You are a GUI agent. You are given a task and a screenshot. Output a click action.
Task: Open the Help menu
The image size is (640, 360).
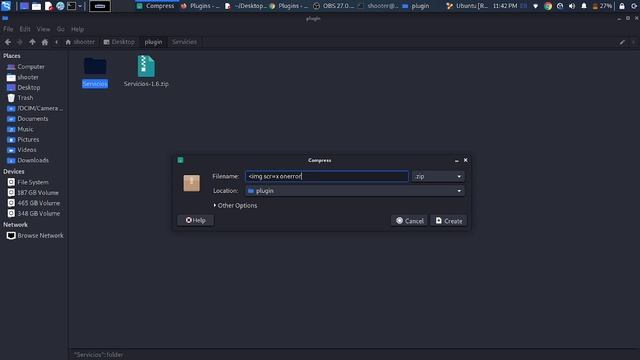pyautogui.click(x=77, y=29)
